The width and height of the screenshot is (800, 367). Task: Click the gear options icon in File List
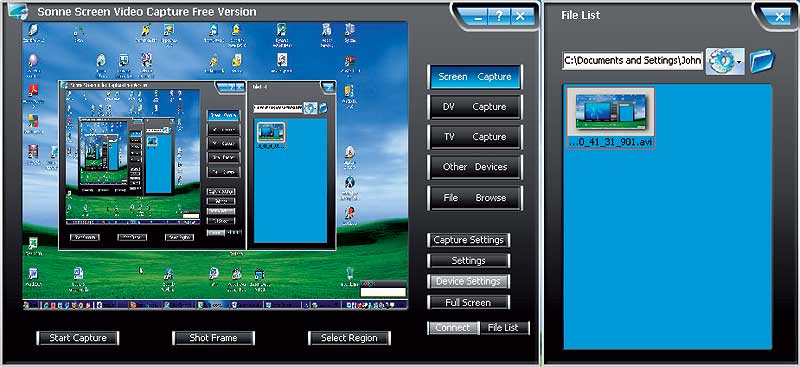(x=721, y=61)
